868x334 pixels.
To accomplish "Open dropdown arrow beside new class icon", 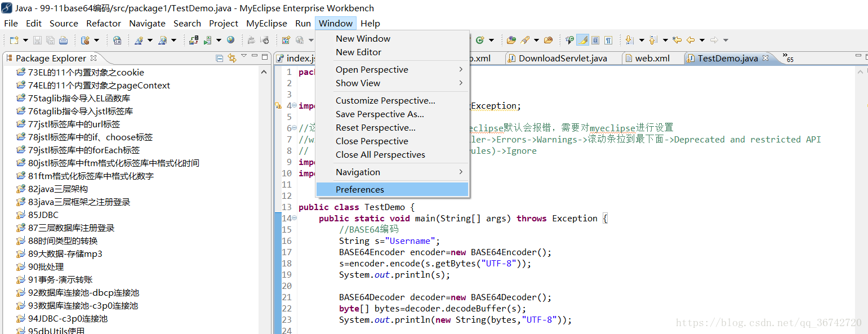I will 491,40.
